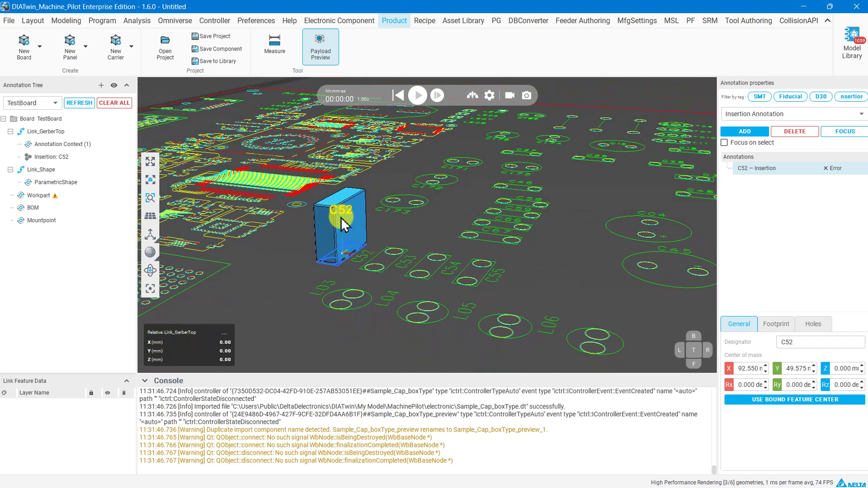Click the REFRESH button

pos(79,103)
